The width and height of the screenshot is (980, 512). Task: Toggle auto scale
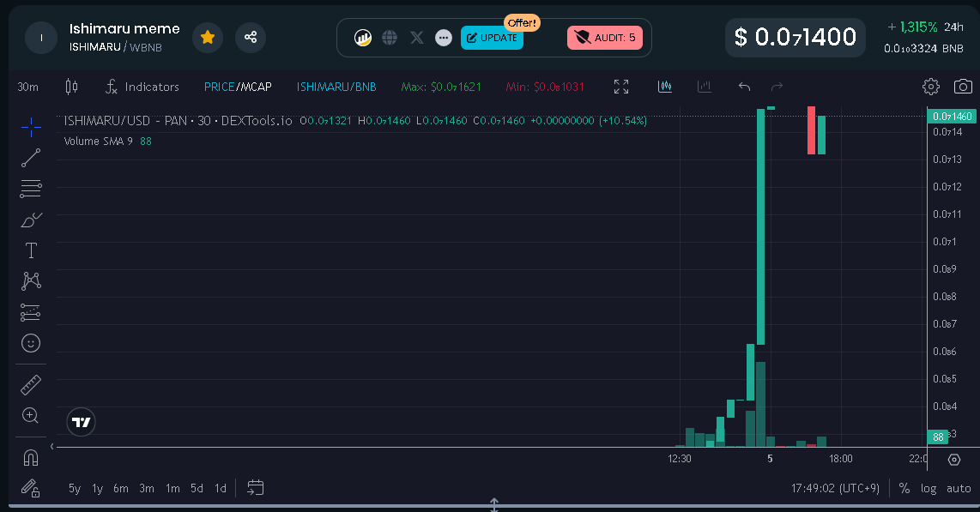pyautogui.click(x=959, y=488)
